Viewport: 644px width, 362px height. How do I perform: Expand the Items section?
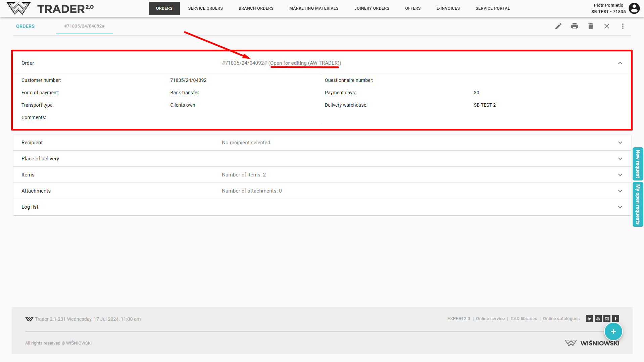click(x=620, y=175)
